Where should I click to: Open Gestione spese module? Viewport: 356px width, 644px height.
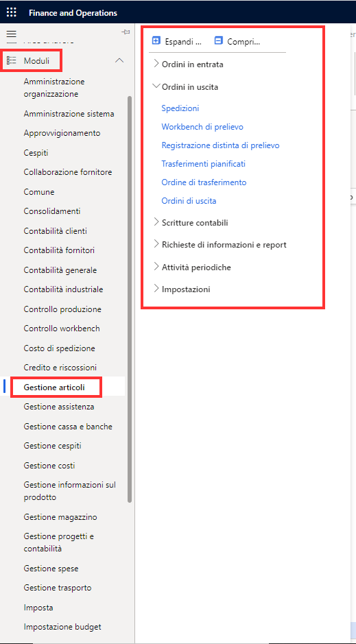tap(51, 569)
